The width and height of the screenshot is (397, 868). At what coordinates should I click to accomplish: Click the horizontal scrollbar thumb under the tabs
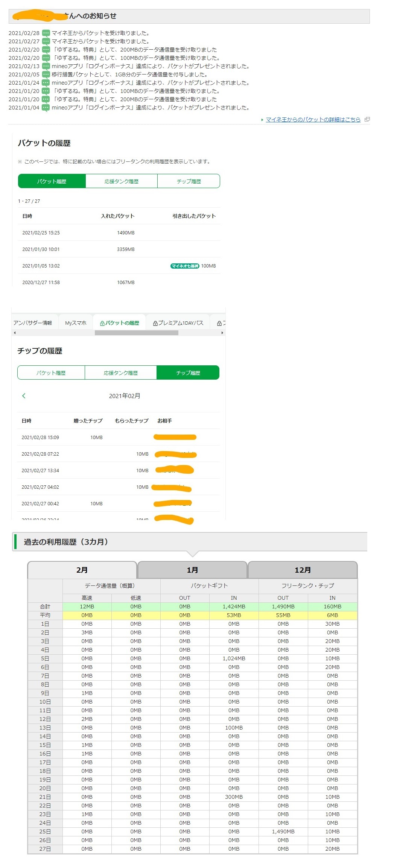click(x=136, y=333)
